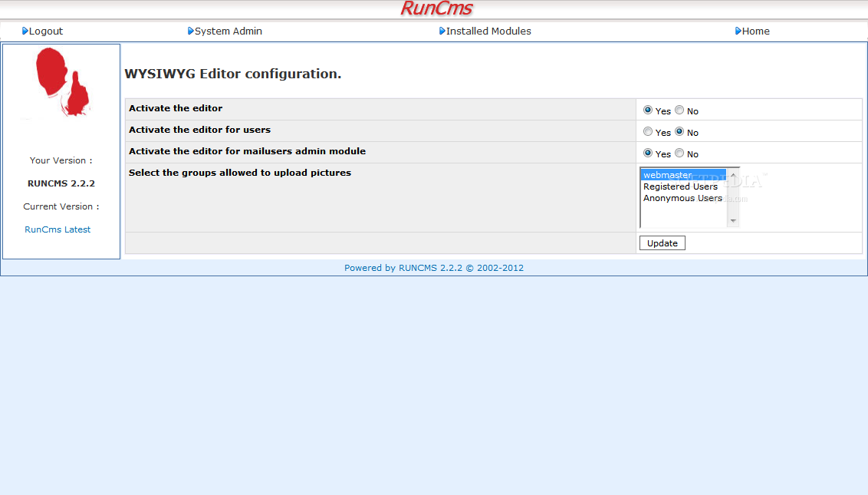The width and height of the screenshot is (868, 495).
Task: Click the arrow icon beside System Admin
Action: [x=190, y=31]
